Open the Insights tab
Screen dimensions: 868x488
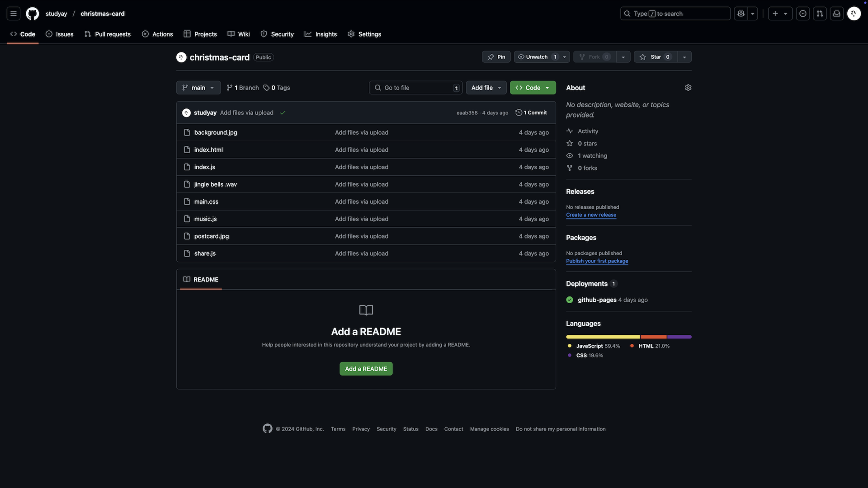click(x=321, y=34)
